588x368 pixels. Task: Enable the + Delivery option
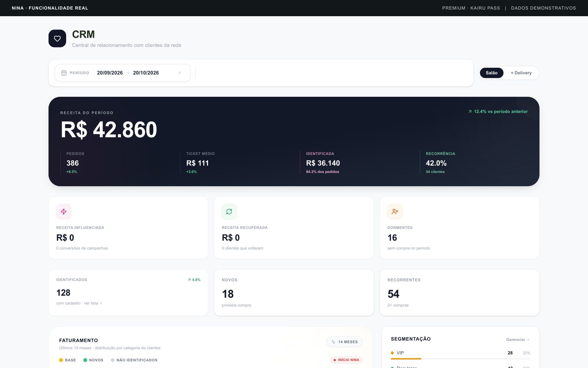click(521, 73)
